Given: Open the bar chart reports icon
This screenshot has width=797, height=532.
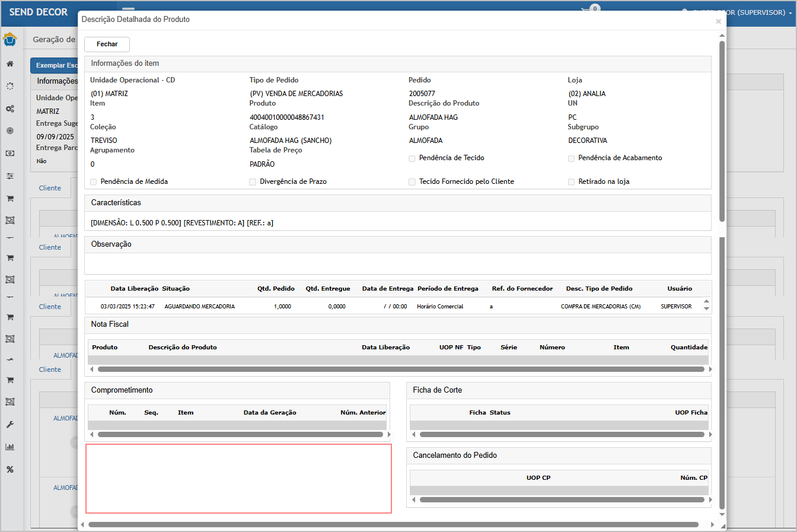Looking at the screenshot, I should pyautogui.click(x=10, y=447).
